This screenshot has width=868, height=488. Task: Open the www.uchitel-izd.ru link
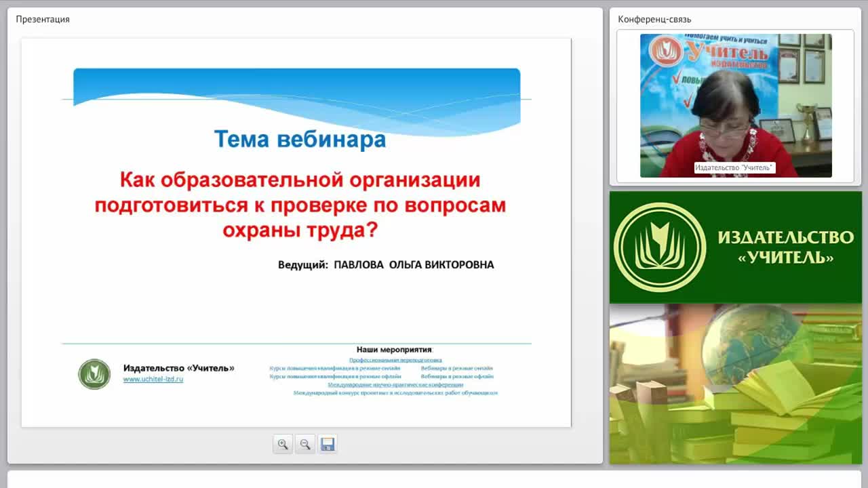click(x=153, y=380)
